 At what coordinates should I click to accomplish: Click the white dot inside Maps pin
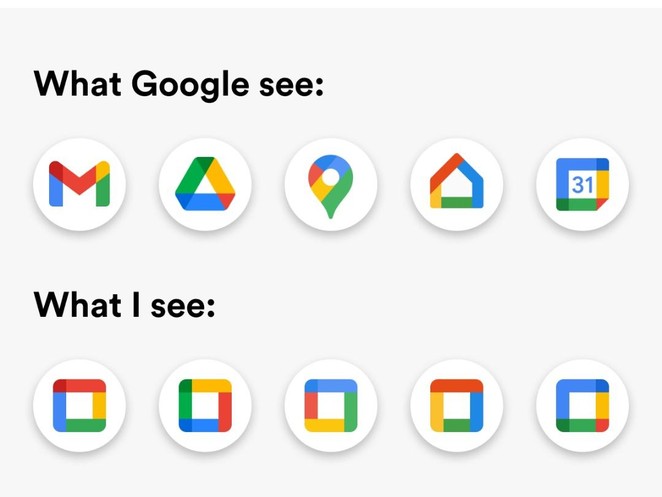[331, 176]
